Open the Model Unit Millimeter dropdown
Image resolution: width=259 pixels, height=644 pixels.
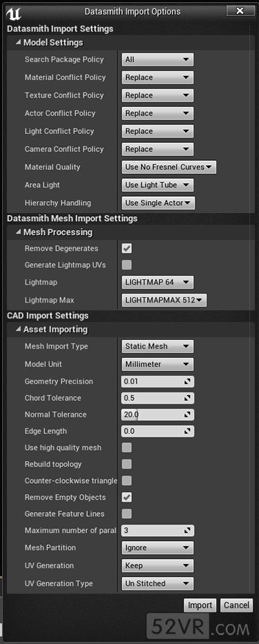click(157, 364)
